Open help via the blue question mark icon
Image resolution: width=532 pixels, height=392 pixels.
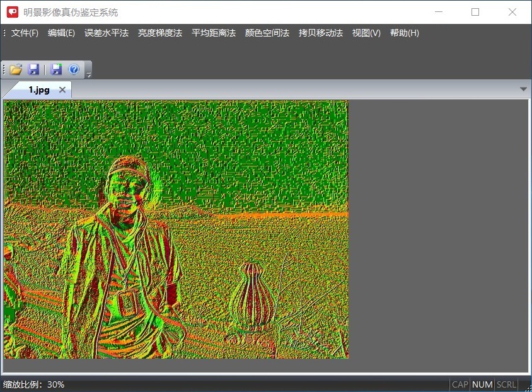74,69
